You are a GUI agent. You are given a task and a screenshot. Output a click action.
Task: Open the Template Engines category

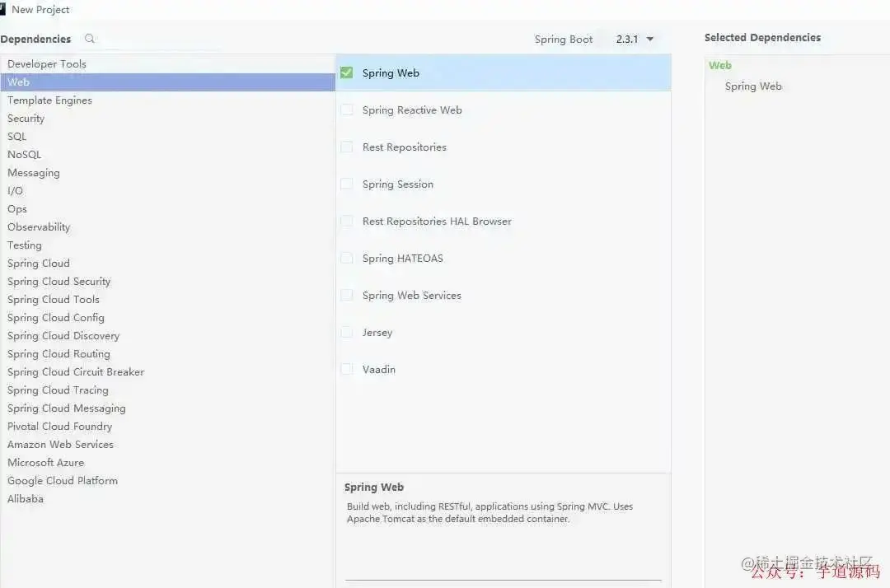tap(168, 100)
